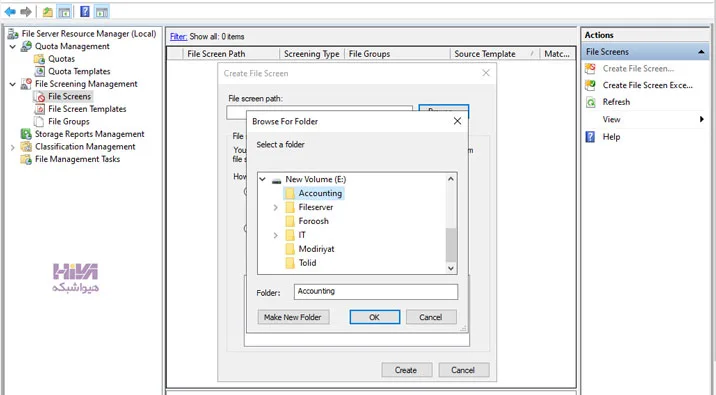This screenshot has height=395, width=716.
Task: Collapse the File Screening Management node
Action: (x=13, y=84)
